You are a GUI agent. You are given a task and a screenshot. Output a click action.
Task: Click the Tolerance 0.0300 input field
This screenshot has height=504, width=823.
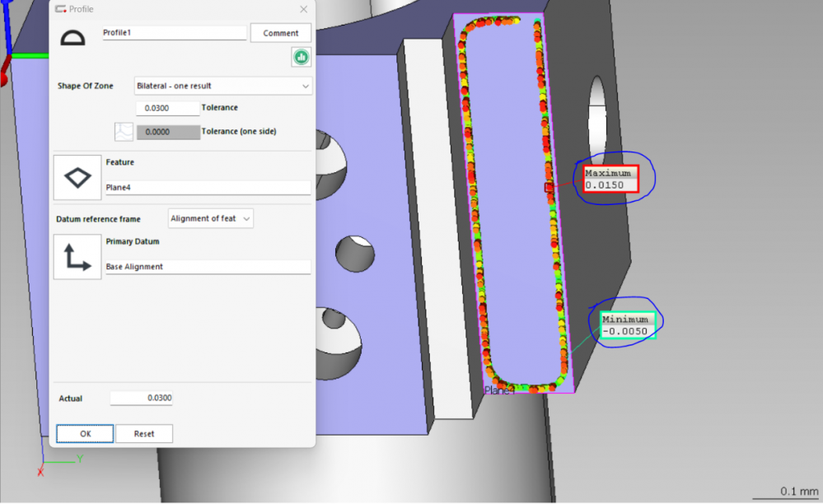[167, 108]
